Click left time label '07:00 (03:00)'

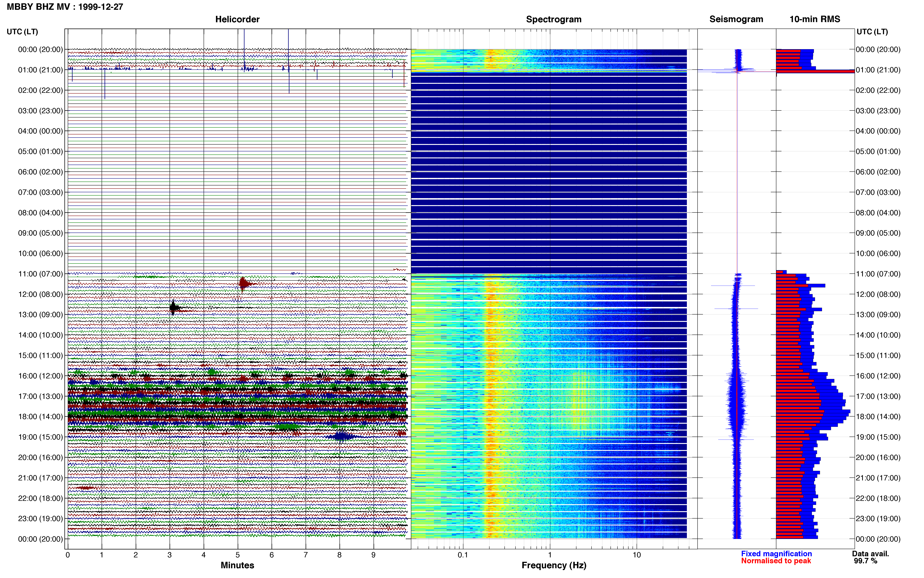(x=41, y=192)
